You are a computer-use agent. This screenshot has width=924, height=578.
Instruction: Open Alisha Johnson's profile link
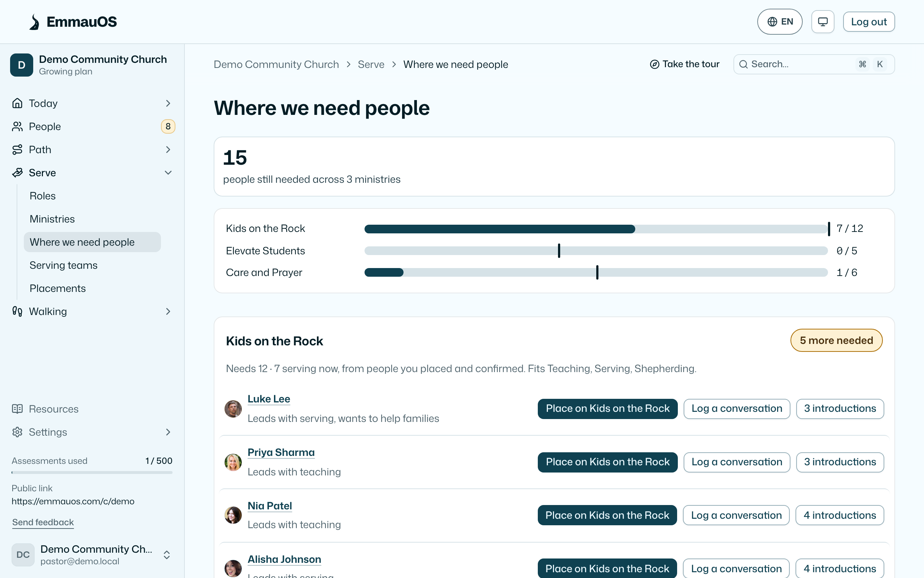pos(284,559)
